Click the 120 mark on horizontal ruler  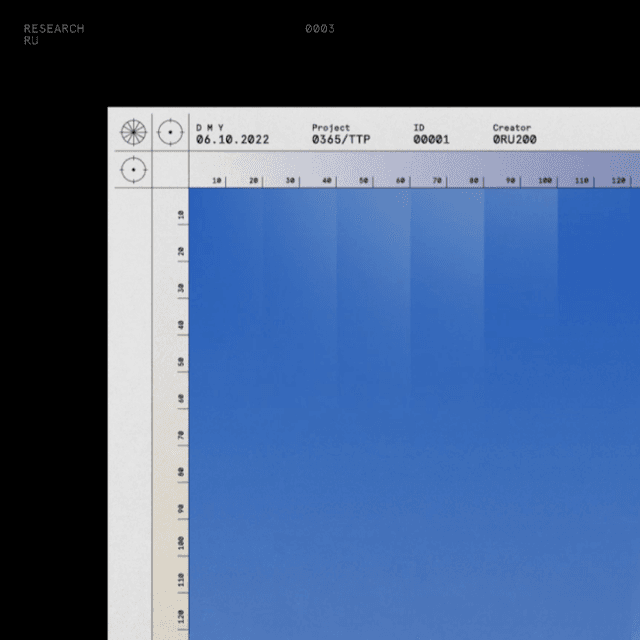point(618,181)
